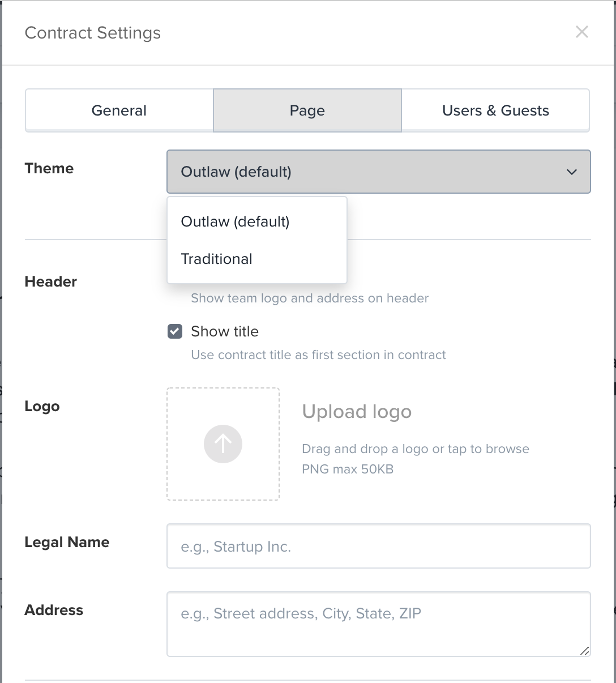Open the Users & Guests tab
Screen dimensions: 616x683
point(495,110)
